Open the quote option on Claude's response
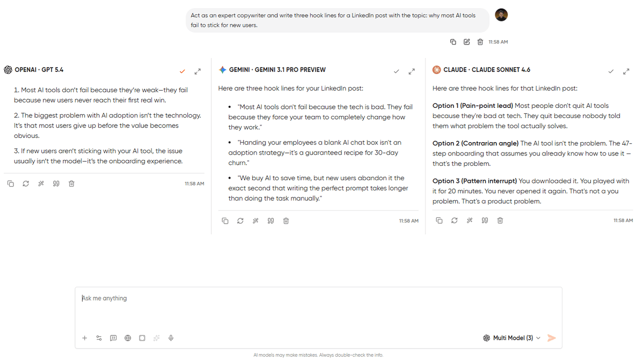 (x=485, y=220)
